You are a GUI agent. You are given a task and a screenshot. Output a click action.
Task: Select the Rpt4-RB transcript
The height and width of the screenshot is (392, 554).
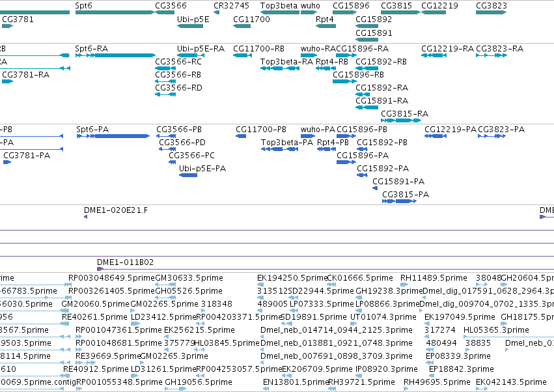(x=325, y=68)
